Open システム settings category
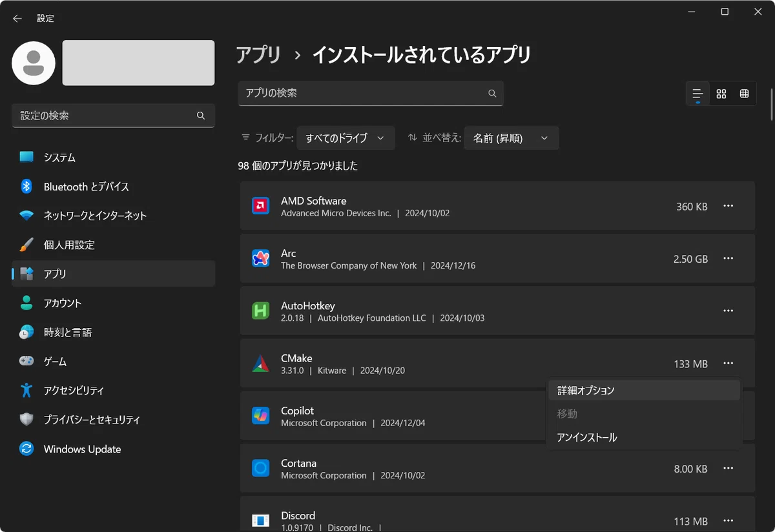 [113, 158]
